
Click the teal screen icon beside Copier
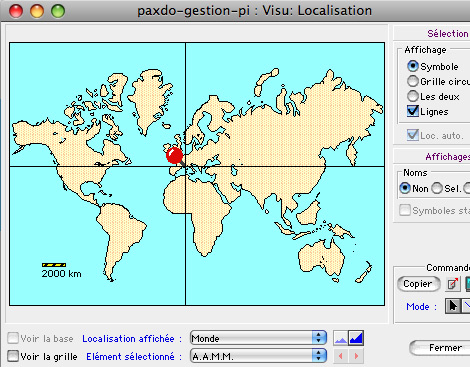point(467,284)
